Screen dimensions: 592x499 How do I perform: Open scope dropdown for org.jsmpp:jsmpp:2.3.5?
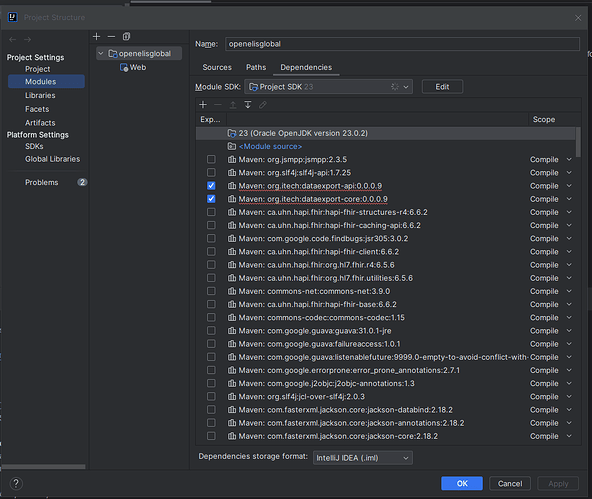(569, 160)
